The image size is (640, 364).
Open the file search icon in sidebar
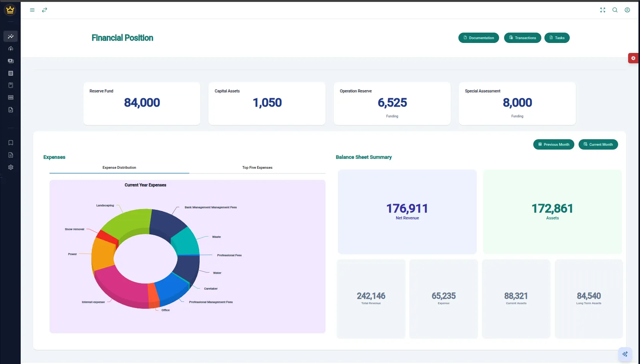coord(10,155)
